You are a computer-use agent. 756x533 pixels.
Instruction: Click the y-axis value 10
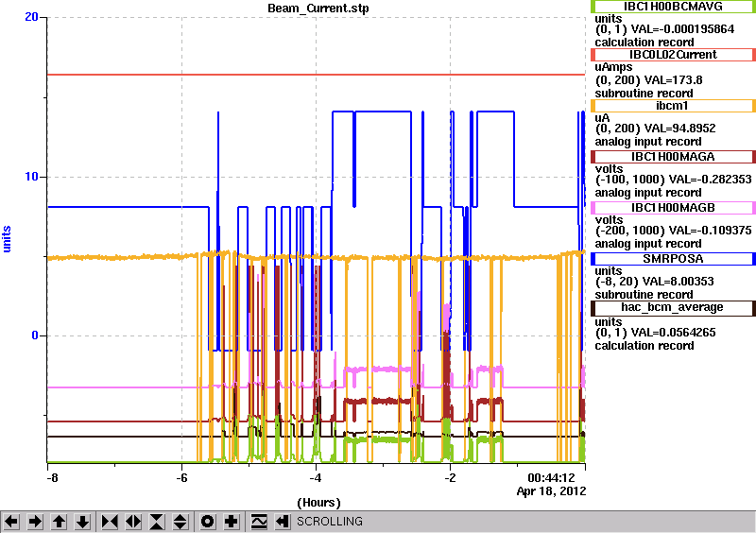31,177
